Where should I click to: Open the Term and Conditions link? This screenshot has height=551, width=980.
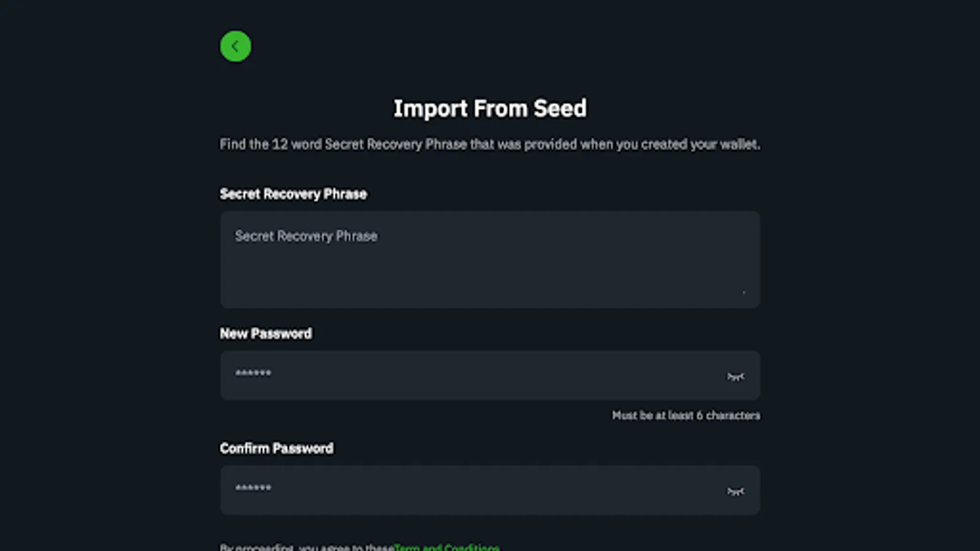(x=447, y=547)
